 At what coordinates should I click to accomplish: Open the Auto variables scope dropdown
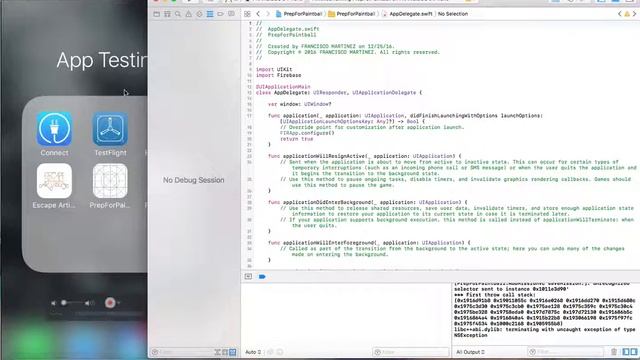[253, 352]
